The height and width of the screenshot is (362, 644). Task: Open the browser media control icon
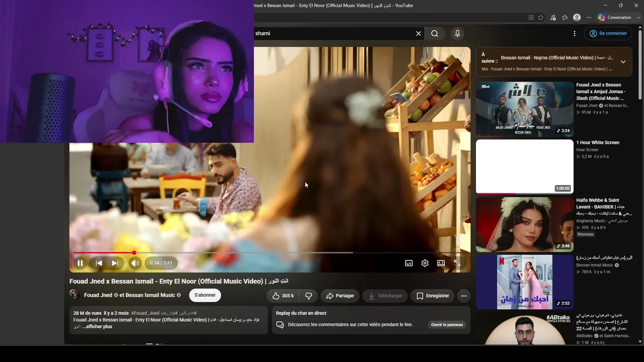(553, 18)
